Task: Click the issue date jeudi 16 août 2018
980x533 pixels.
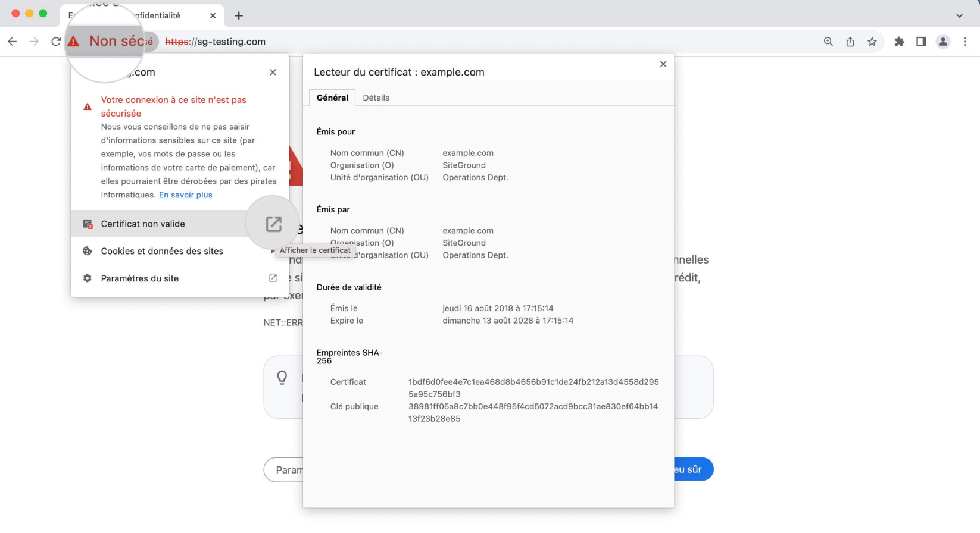Action: 498,308
